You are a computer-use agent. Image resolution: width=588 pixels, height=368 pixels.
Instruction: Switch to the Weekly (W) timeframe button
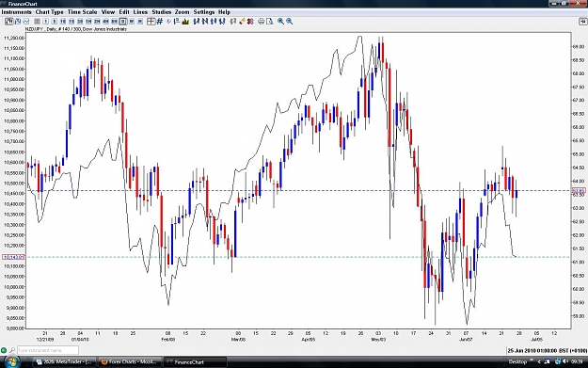132,22
